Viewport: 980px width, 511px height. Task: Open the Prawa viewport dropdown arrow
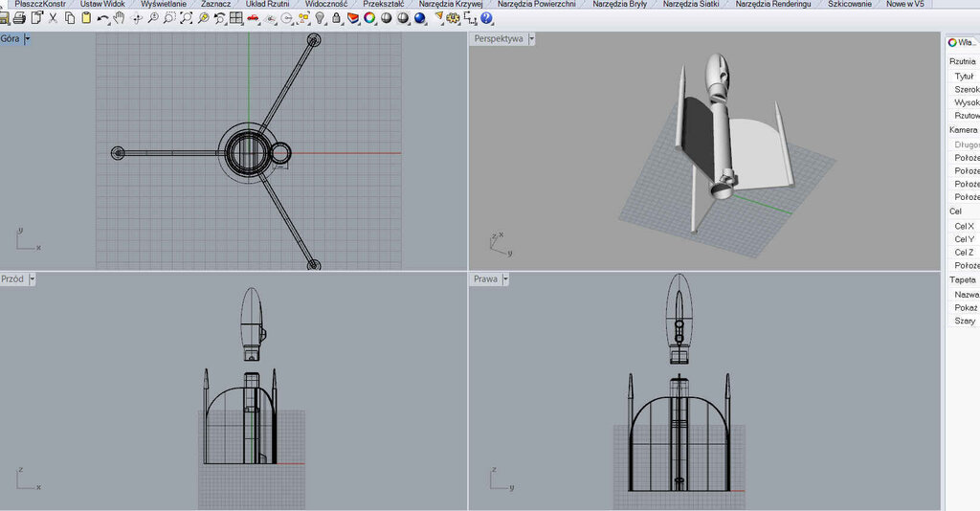505,279
